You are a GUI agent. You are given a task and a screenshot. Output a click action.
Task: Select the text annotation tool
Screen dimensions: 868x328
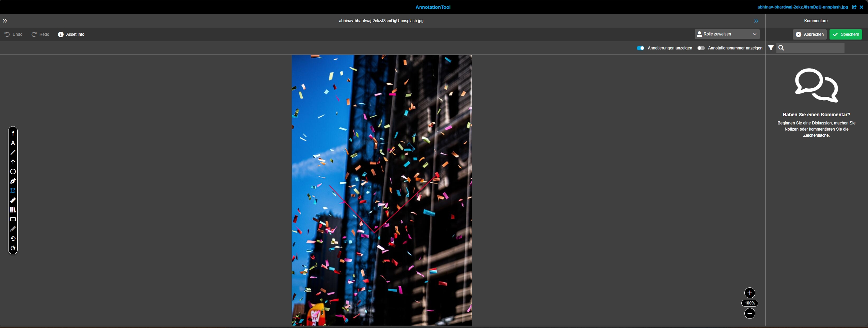point(13,143)
